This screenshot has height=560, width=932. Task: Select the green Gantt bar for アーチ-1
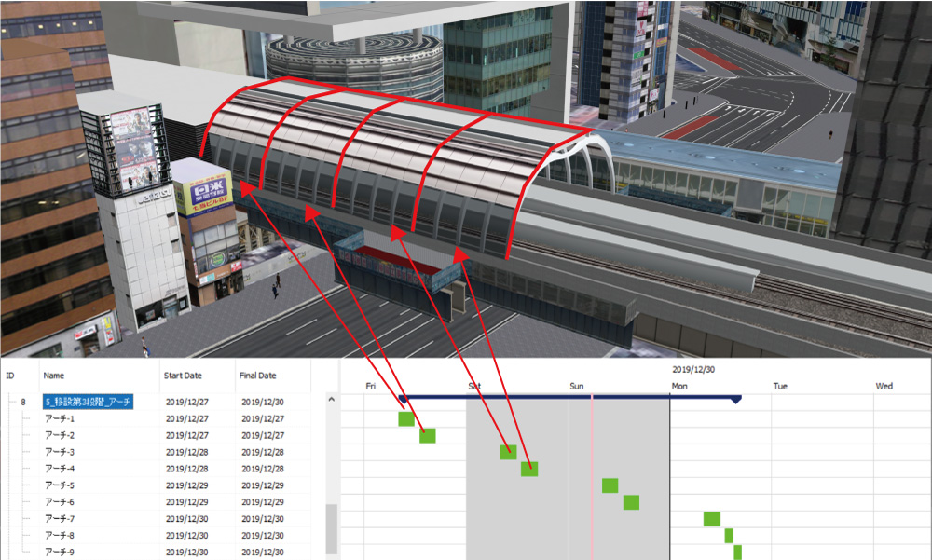(x=406, y=418)
